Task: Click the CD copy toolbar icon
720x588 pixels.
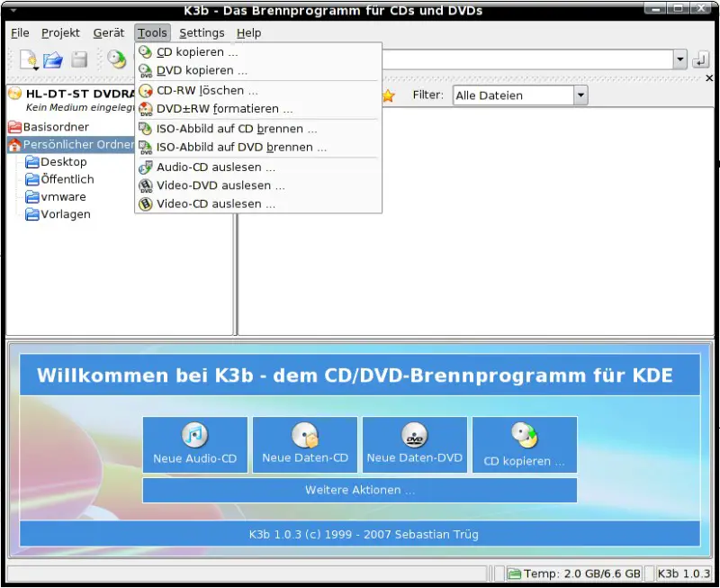Action: [117, 59]
